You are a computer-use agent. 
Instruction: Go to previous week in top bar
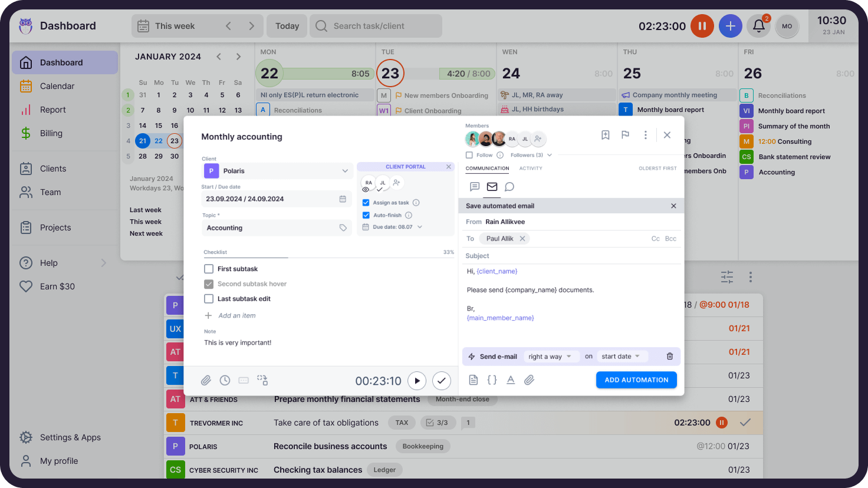pyautogui.click(x=228, y=26)
